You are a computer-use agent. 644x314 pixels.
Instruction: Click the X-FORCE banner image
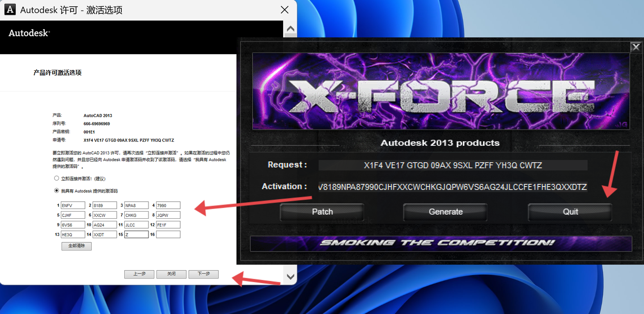tap(442, 91)
